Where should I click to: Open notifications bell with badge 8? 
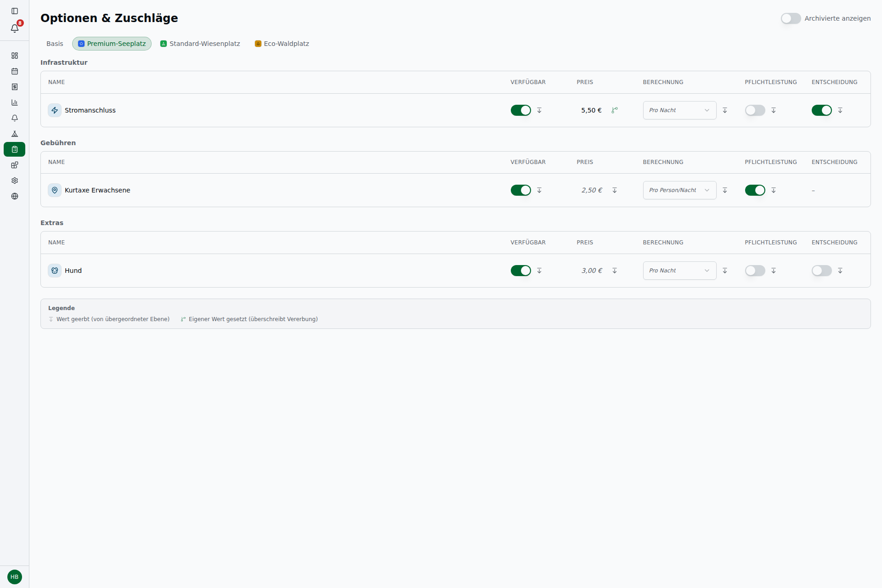coord(15,28)
